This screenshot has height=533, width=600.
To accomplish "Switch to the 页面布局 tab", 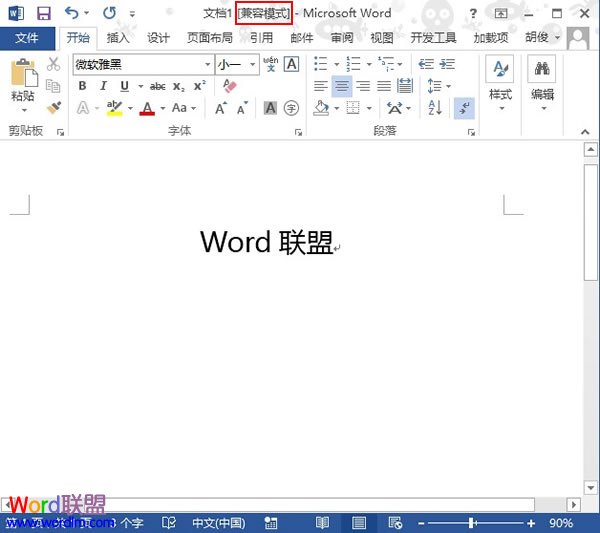I will 210,38.
